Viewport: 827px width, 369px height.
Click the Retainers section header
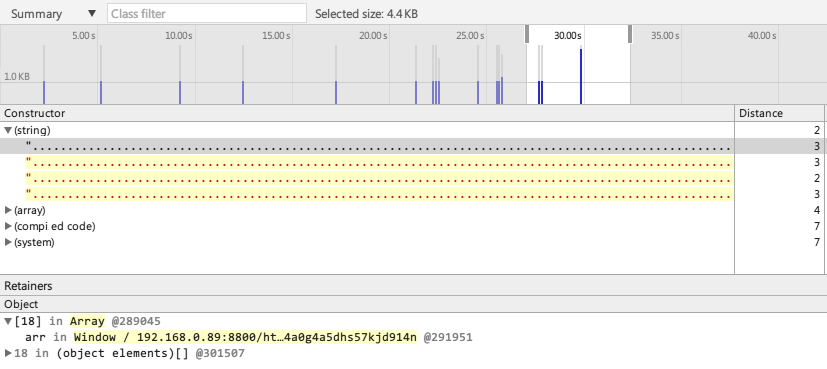point(414,286)
